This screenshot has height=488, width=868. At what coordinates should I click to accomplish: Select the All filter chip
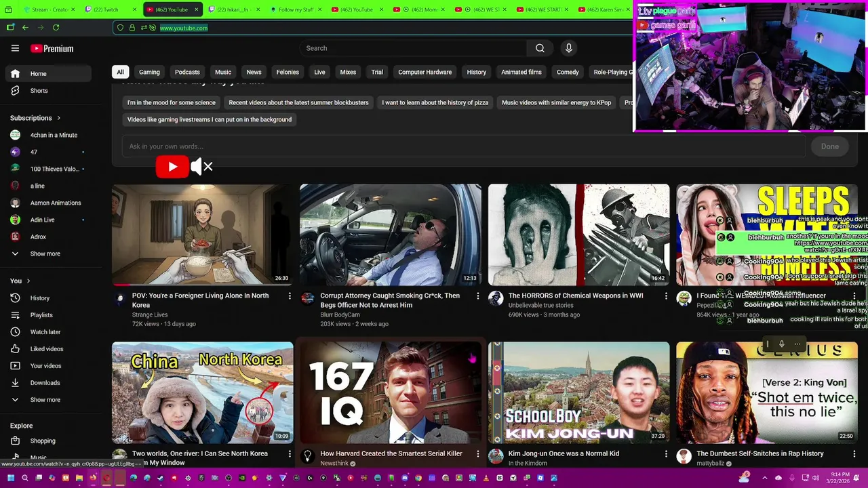click(120, 72)
